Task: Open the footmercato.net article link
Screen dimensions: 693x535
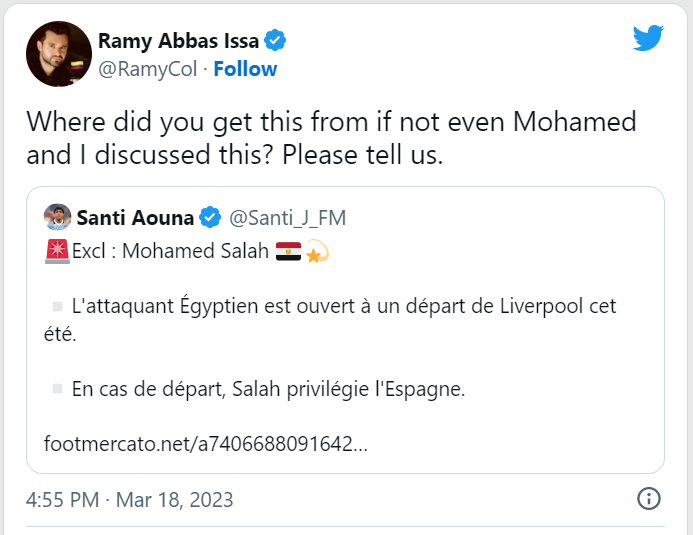Action: click(x=206, y=443)
